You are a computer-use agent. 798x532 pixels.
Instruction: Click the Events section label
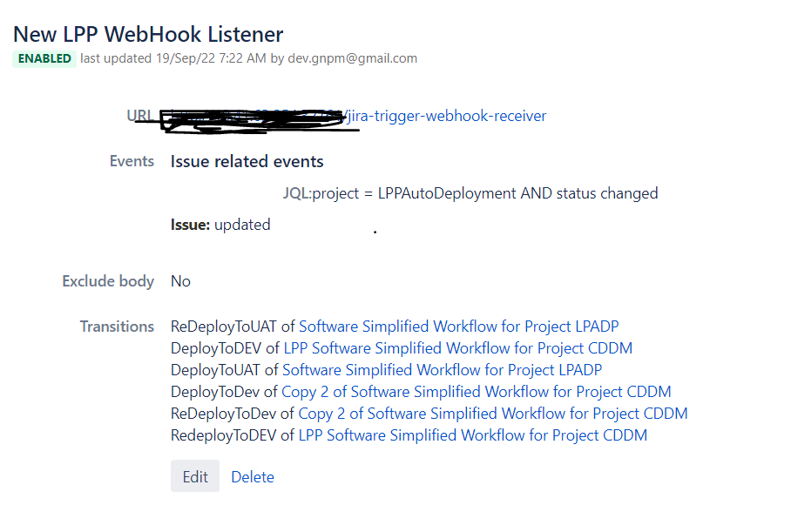(132, 161)
